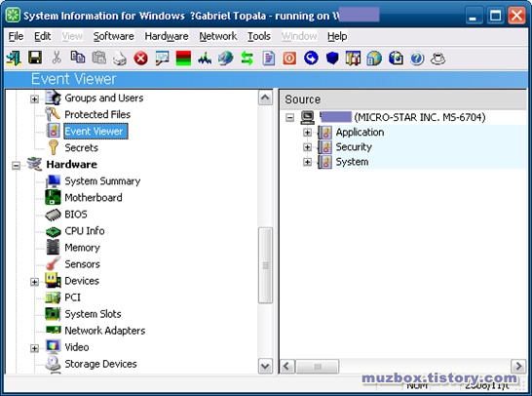Open the Help menu
This screenshot has height=396, width=532.
[337, 36]
